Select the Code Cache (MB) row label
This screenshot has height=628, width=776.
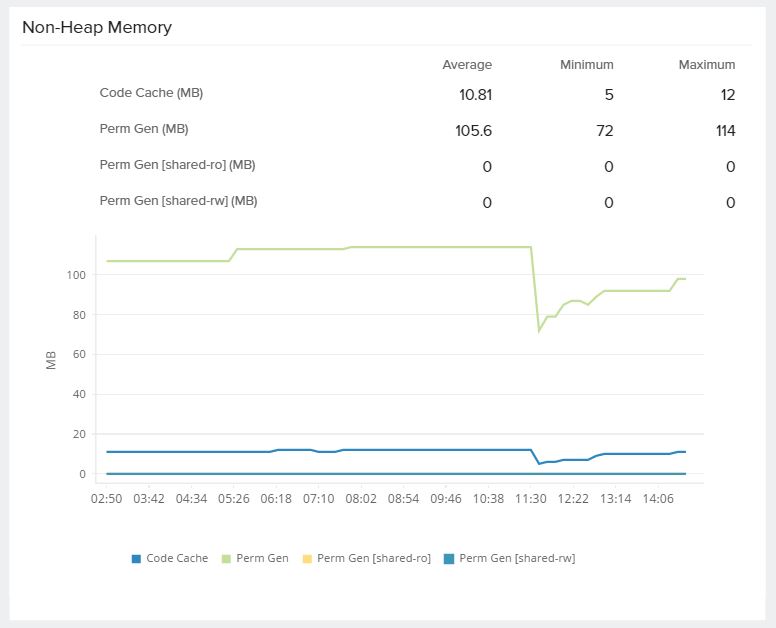[151, 93]
